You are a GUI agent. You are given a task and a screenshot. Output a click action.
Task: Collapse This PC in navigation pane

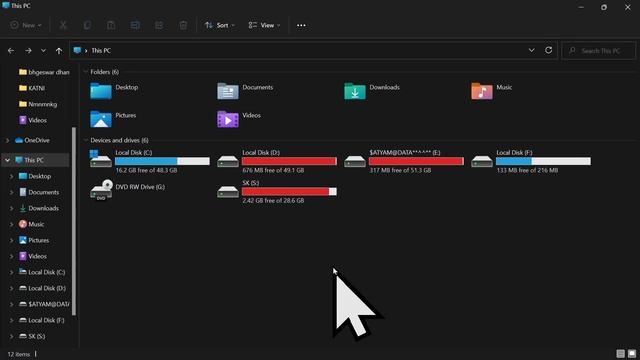pyautogui.click(x=7, y=160)
